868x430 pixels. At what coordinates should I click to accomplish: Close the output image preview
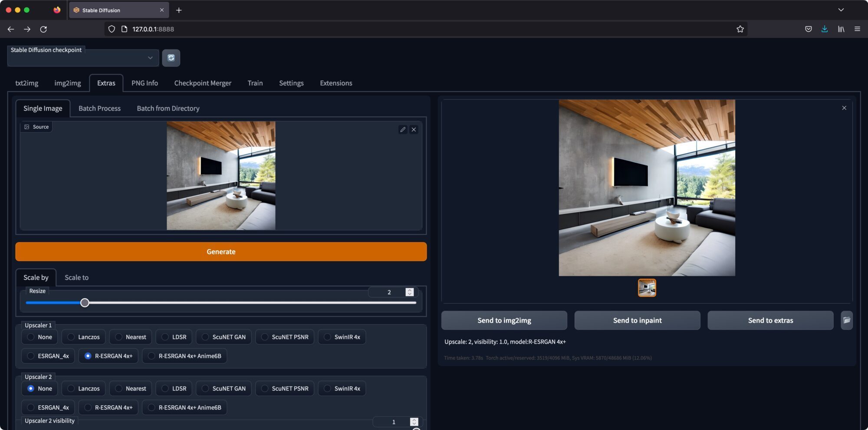click(844, 108)
